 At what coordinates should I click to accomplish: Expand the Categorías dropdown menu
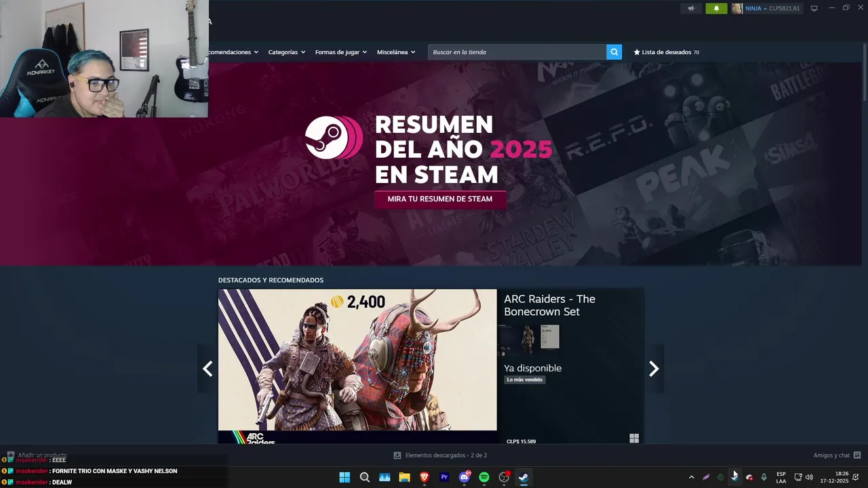point(287,52)
